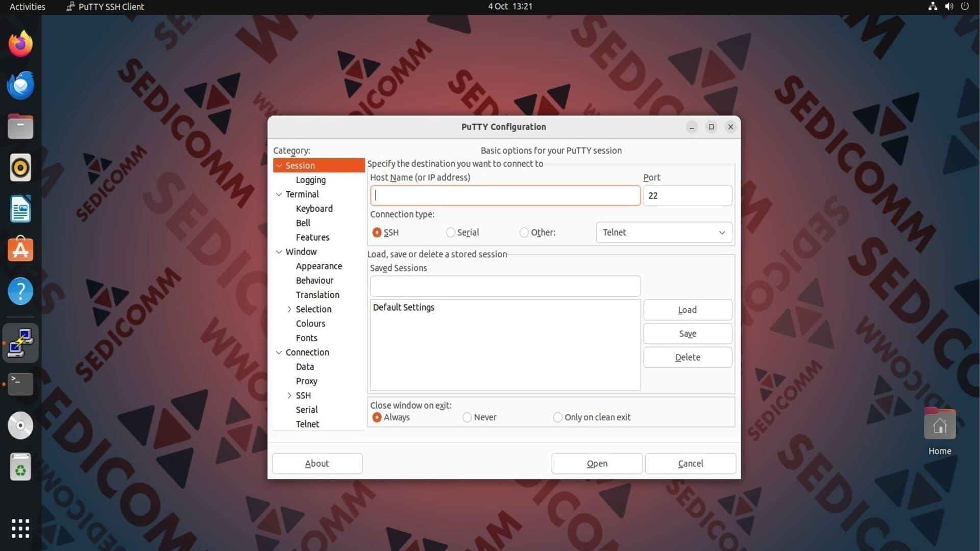Viewport: 980px width, 551px height.
Task: Click the Delete session button
Action: coord(688,357)
